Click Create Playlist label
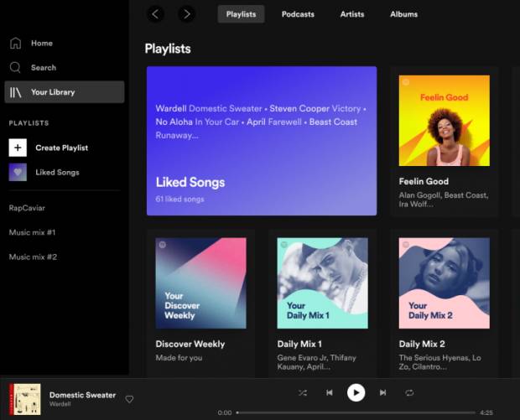Viewport: 520px width, 420px height. pos(62,148)
